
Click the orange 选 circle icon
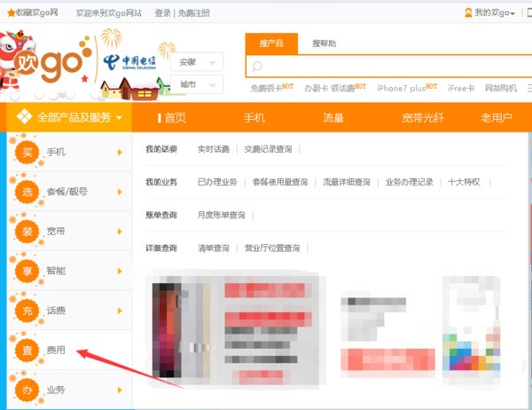[x=27, y=192]
